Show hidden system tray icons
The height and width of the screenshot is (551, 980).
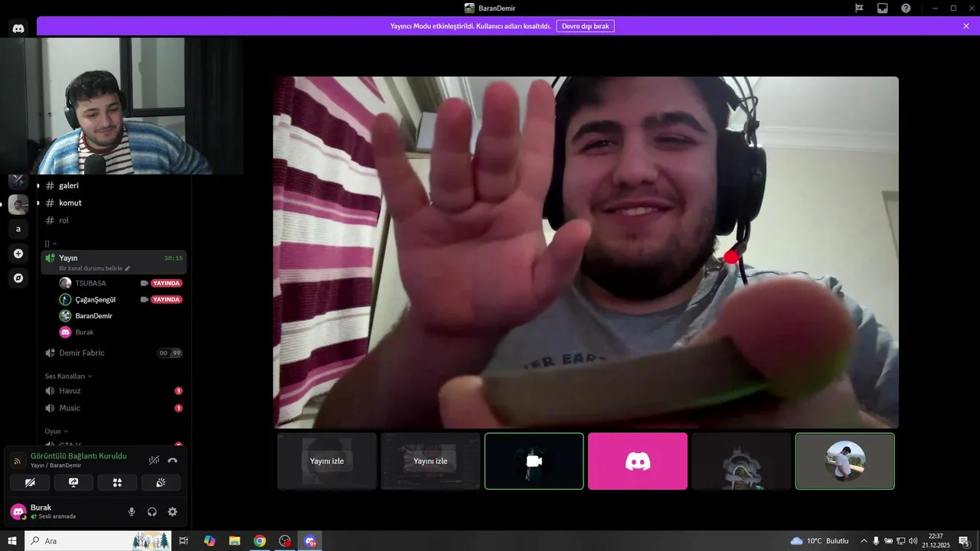[x=864, y=541]
